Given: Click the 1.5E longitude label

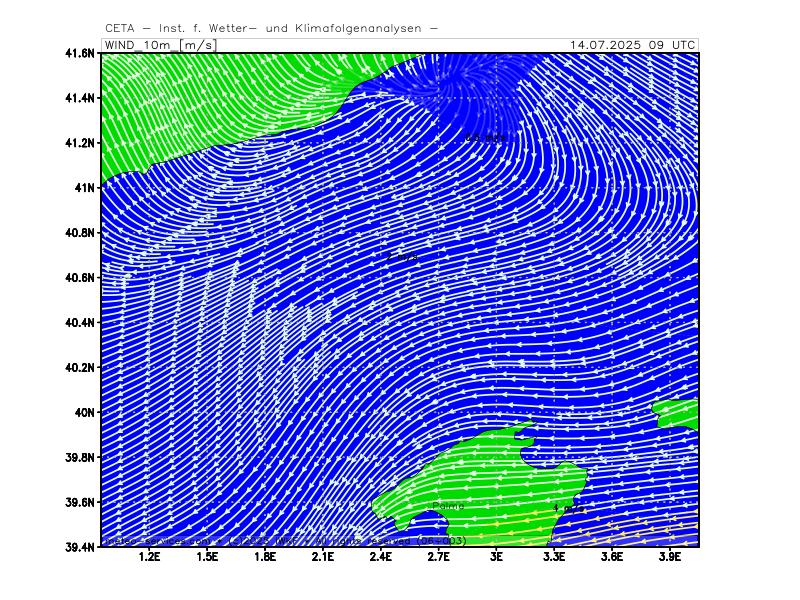Looking at the screenshot, I should [x=207, y=556].
